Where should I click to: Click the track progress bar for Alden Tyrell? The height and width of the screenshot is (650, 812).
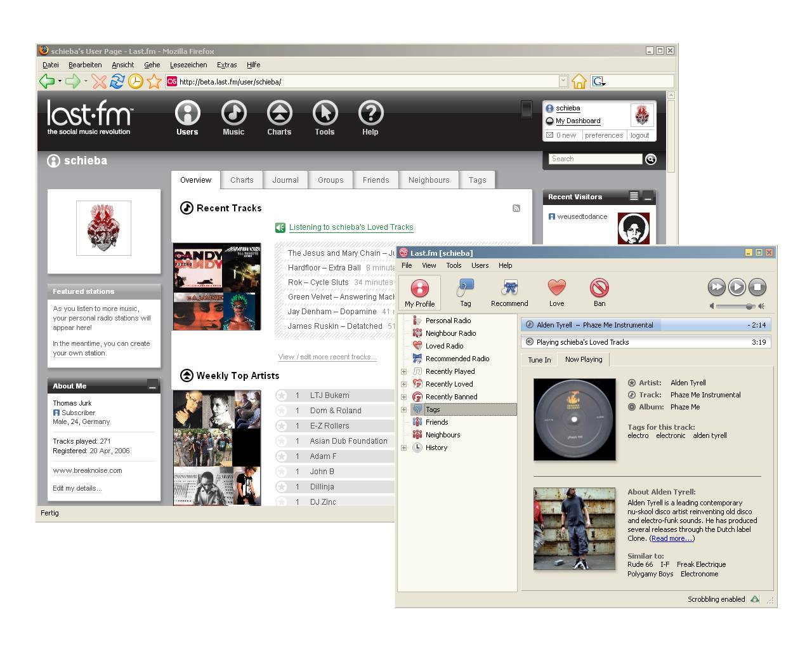(646, 325)
